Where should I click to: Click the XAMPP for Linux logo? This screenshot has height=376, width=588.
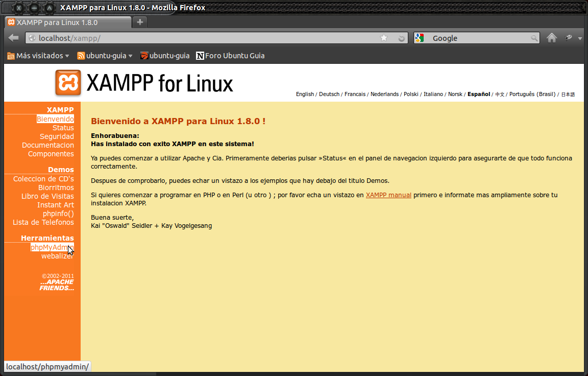[68, 83]
